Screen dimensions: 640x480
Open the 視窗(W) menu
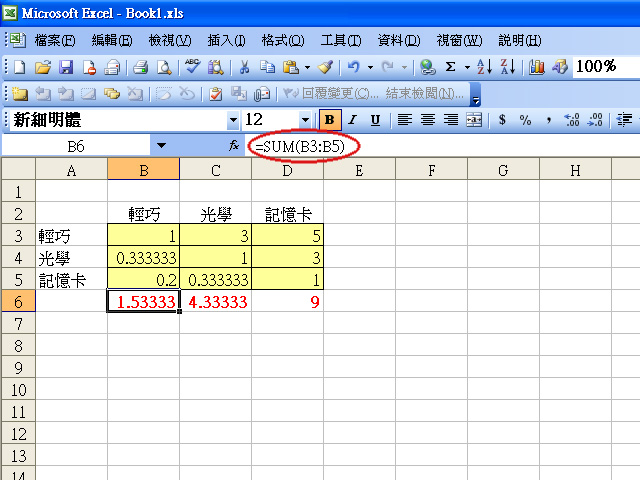(459, 40)
